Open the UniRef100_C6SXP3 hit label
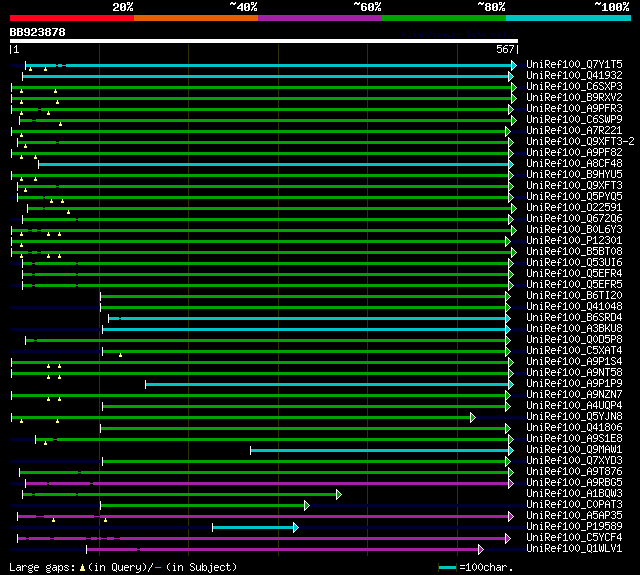The image size is (640, 575). (574, 86)
